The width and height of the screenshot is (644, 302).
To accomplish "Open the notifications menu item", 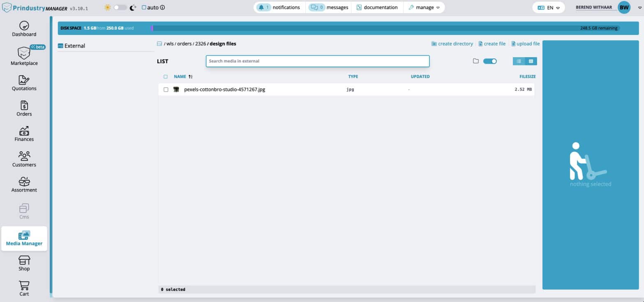I will pos(279,7).
